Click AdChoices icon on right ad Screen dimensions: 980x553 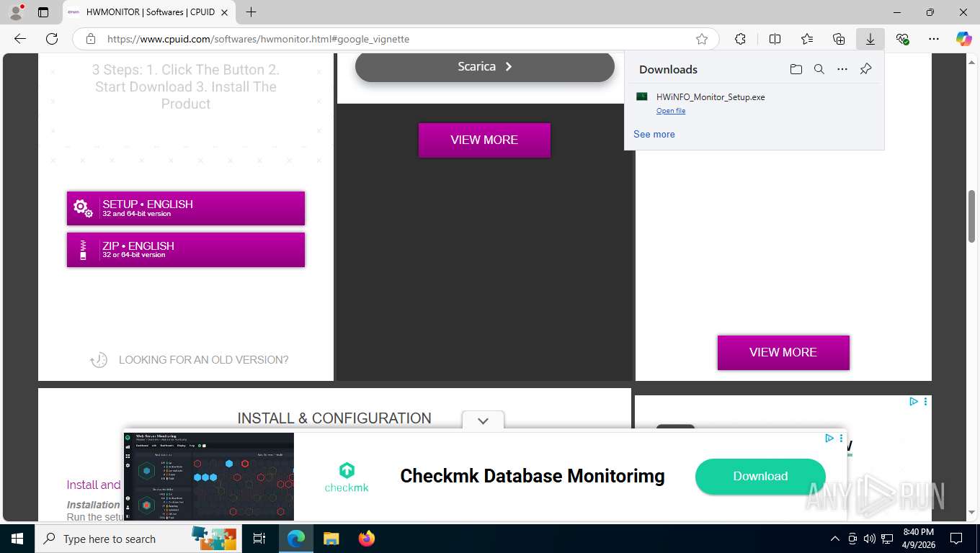[x=913, y=401]
